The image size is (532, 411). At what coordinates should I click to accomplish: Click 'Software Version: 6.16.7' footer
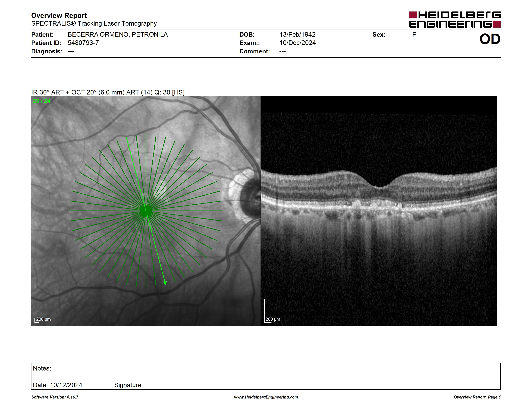pos(55,397)
